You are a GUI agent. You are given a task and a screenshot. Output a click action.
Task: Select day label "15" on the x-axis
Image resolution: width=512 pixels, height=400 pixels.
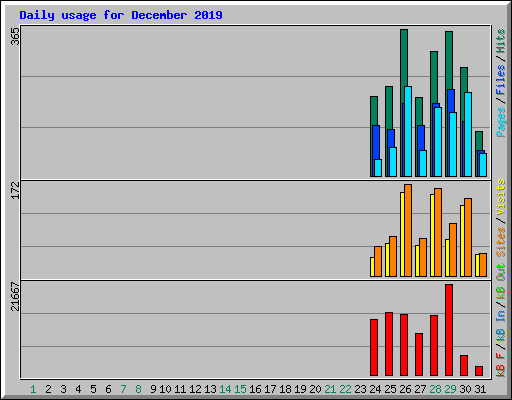pyautogui.click(x=240, y=389)
